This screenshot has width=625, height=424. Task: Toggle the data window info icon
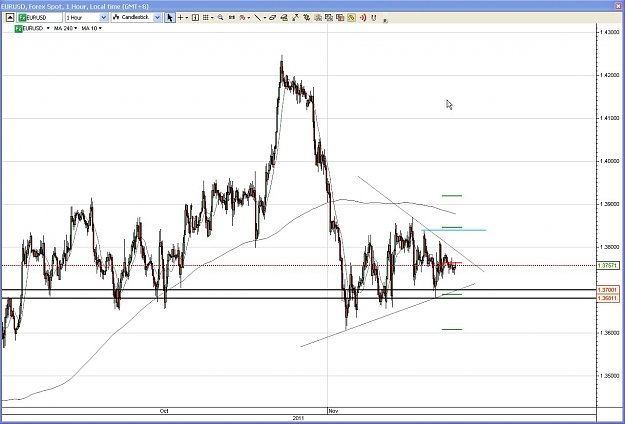pyautogui.click(x=195, y=18)
